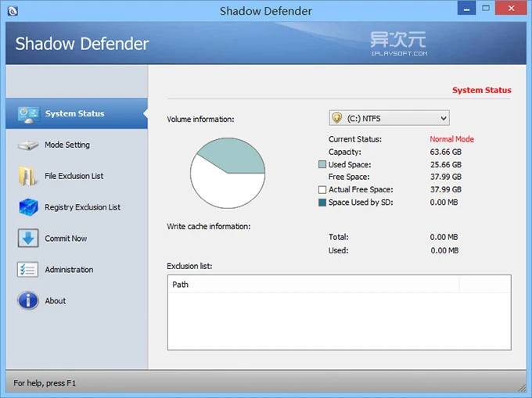Screen dimensions: 532x398
Task: Click the Space Used by SD swatch
Action: point(322,203)
